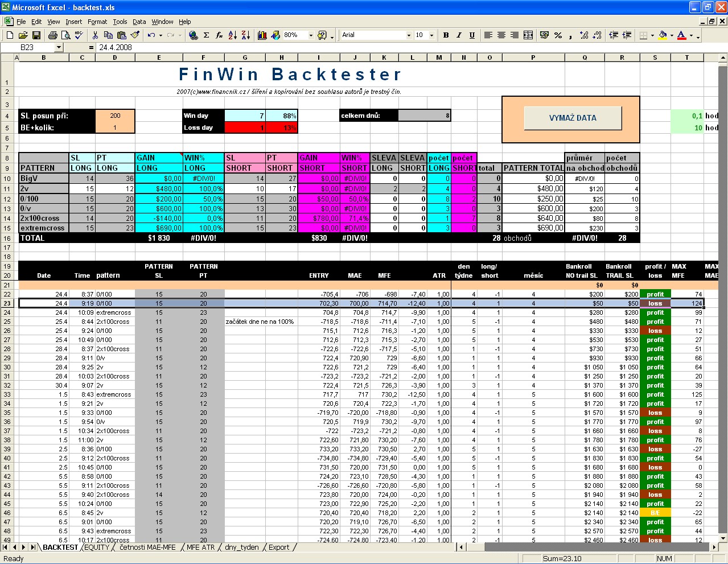The image size is (728, 564).
Task: Switch to the EQUITY sheet tab
Action: click(97, 547)
